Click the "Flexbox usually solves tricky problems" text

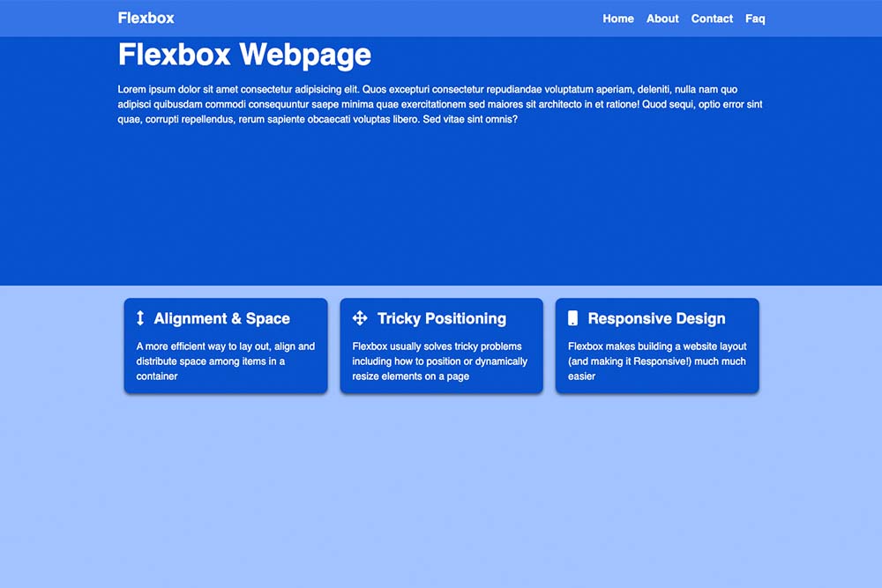[439, 361]
